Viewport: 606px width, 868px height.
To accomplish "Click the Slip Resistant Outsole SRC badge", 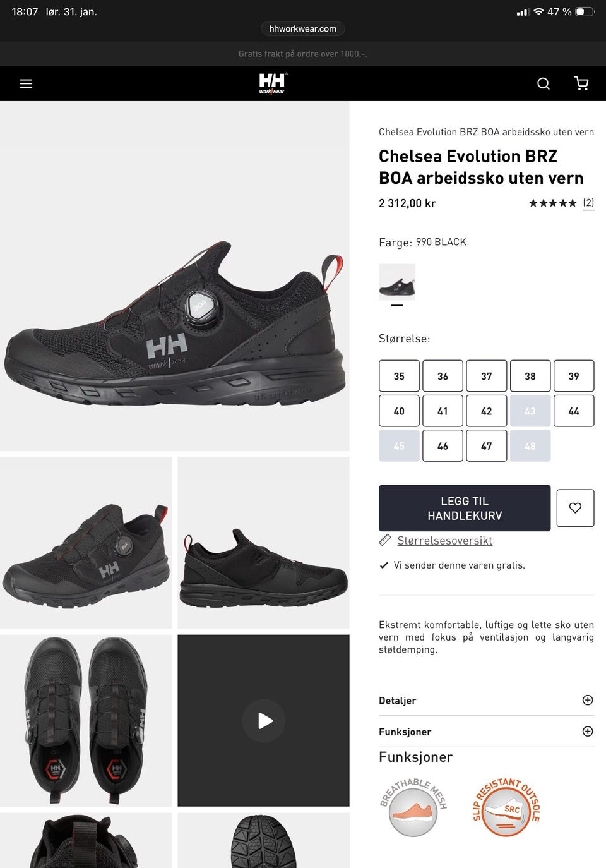I will [506, 807].
